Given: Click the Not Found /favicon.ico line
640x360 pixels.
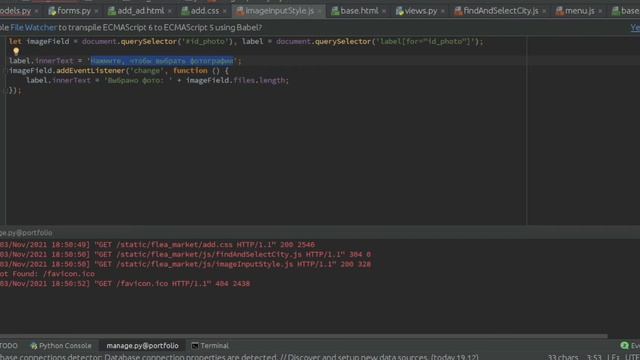Looking at the screenshot, I should [x=47, y=274].
